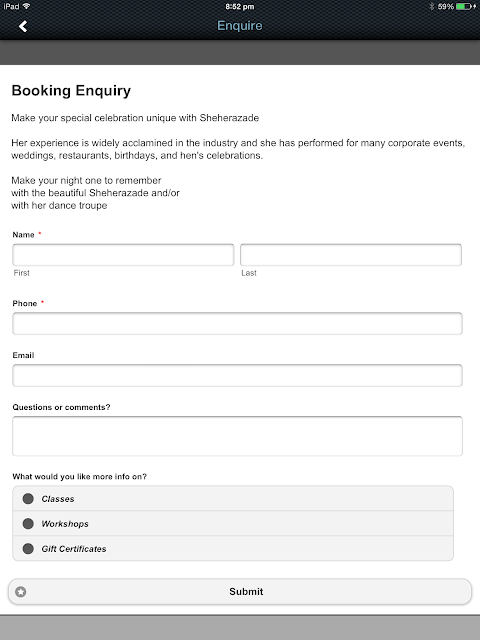480x640 pixels.
Task: Tap the Workshops label text
Action: click(x=65, y=524)
